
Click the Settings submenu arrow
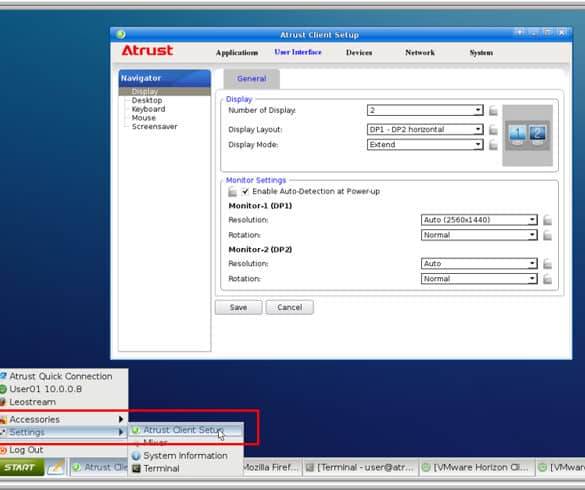pos(121,432)
